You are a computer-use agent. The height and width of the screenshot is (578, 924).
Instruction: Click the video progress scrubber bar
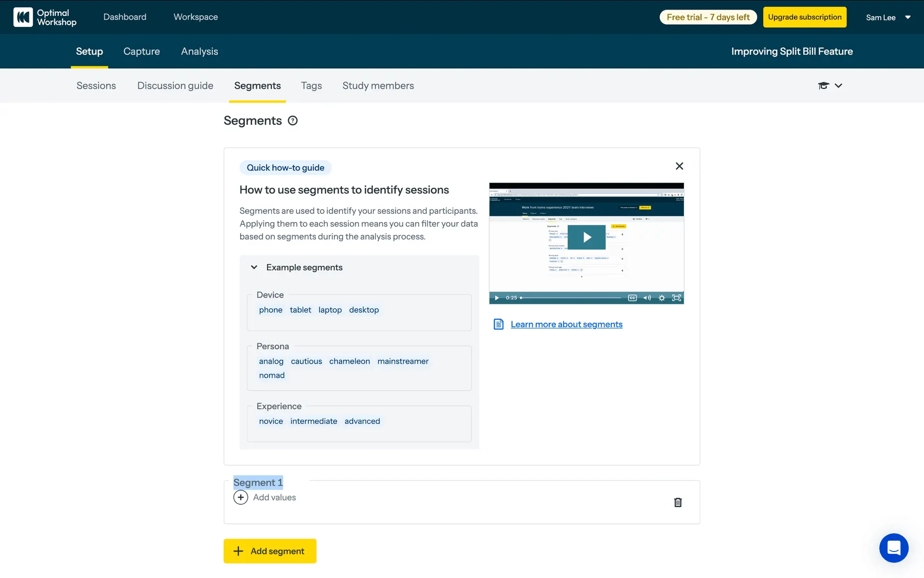point(571,298)
